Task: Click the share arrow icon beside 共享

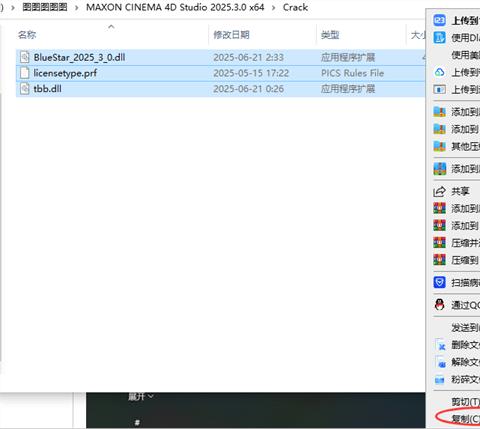Action: (x=439, y=191)
